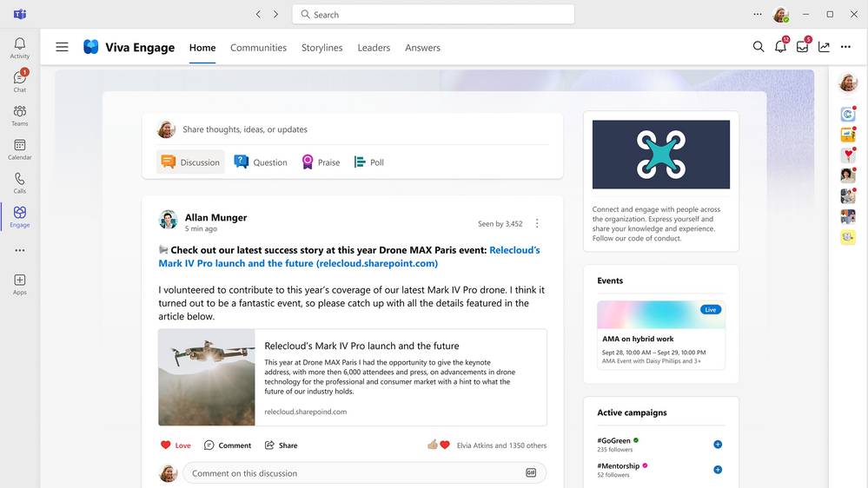Open Engage header more options ellipsis
868x488 pixels.
click(845, 47)
